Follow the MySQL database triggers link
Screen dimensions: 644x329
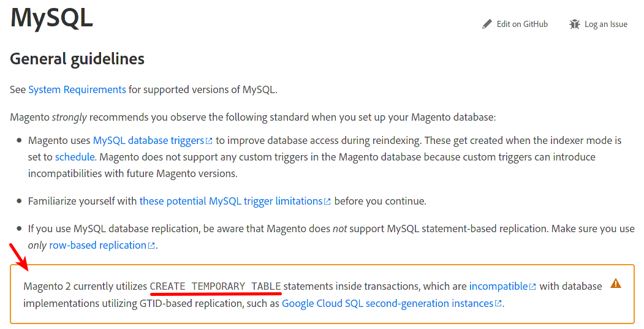point(148,140)
